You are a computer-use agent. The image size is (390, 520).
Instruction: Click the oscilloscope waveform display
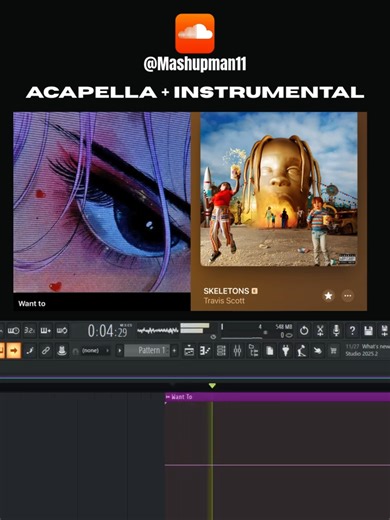point(158,331)
